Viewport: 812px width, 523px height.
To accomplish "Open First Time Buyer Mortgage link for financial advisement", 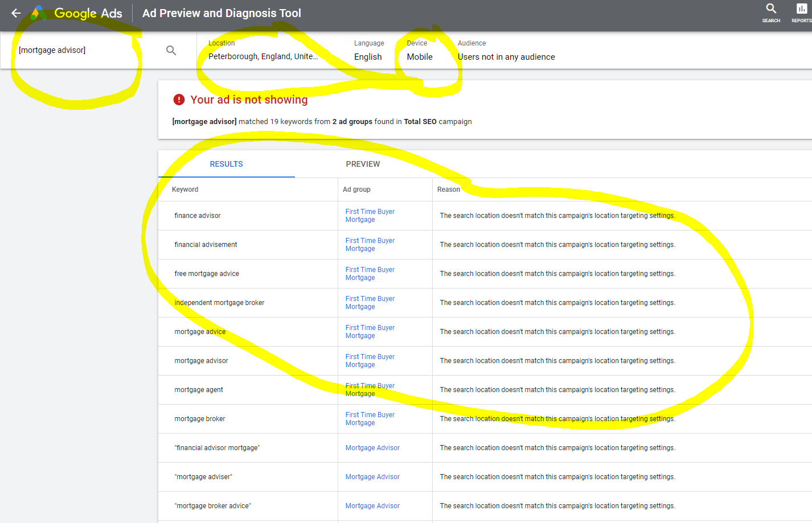I will click(370, 245).
